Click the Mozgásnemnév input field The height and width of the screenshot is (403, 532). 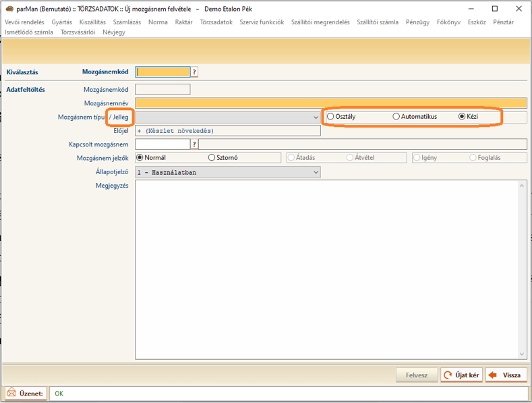coord(331,103)
